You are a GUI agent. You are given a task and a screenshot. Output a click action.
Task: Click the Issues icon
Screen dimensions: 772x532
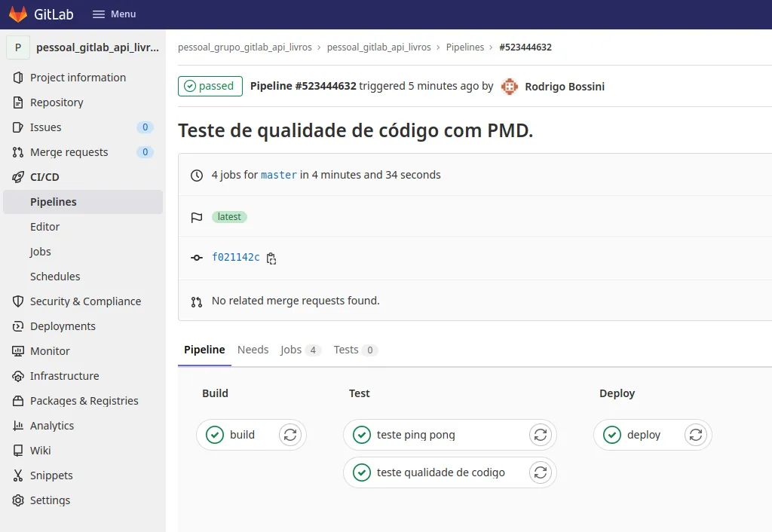tap(18, 127)
